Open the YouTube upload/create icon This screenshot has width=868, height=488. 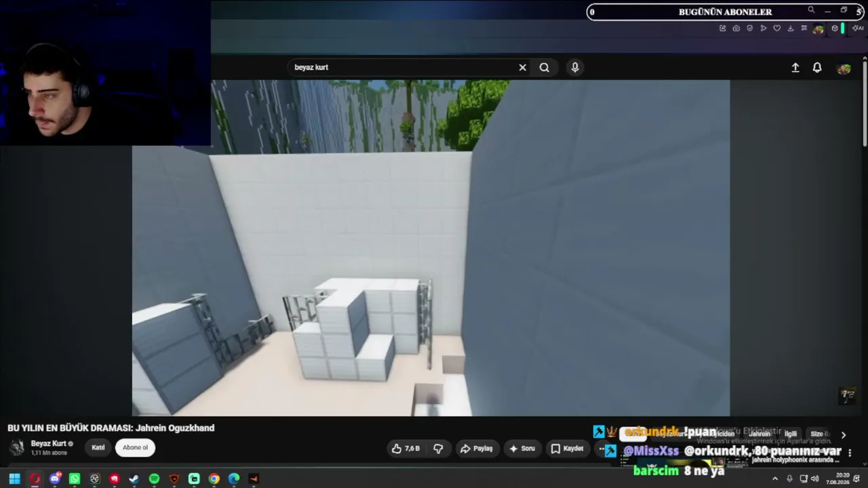[795, 68]
